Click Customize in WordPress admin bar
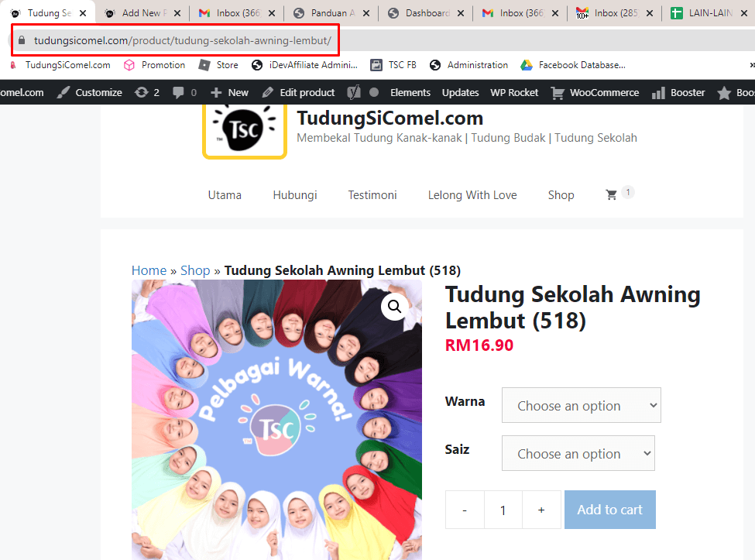The image size is (755, 560). (x=89, y=92)
